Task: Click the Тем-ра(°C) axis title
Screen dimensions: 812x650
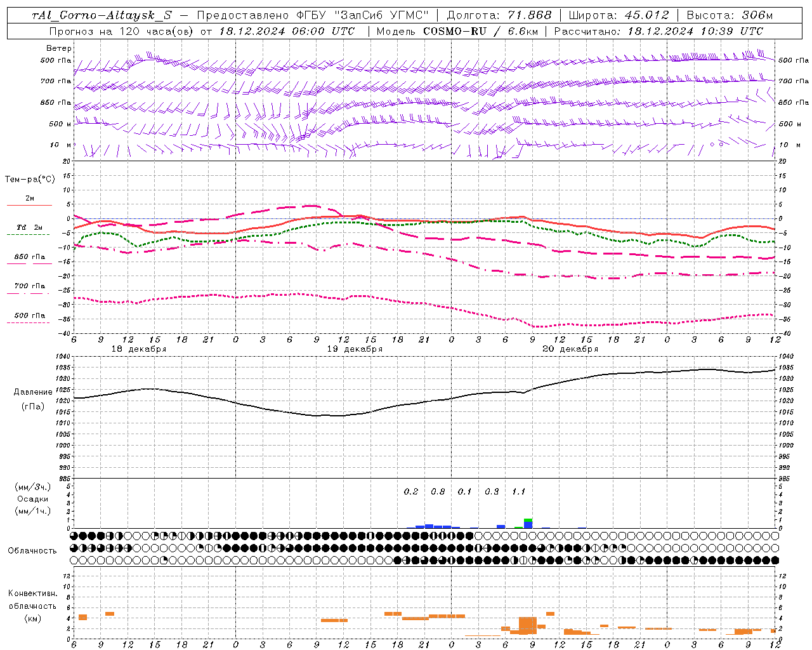Action: [x=30, y=180]
